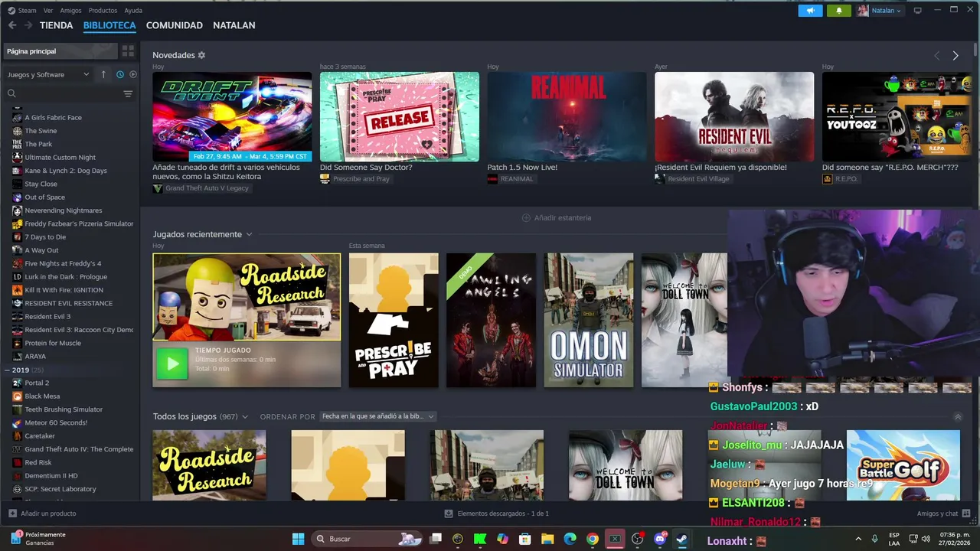Click the plus icon beside Añadir un producto
980x551 pixels.
(12, 514)
